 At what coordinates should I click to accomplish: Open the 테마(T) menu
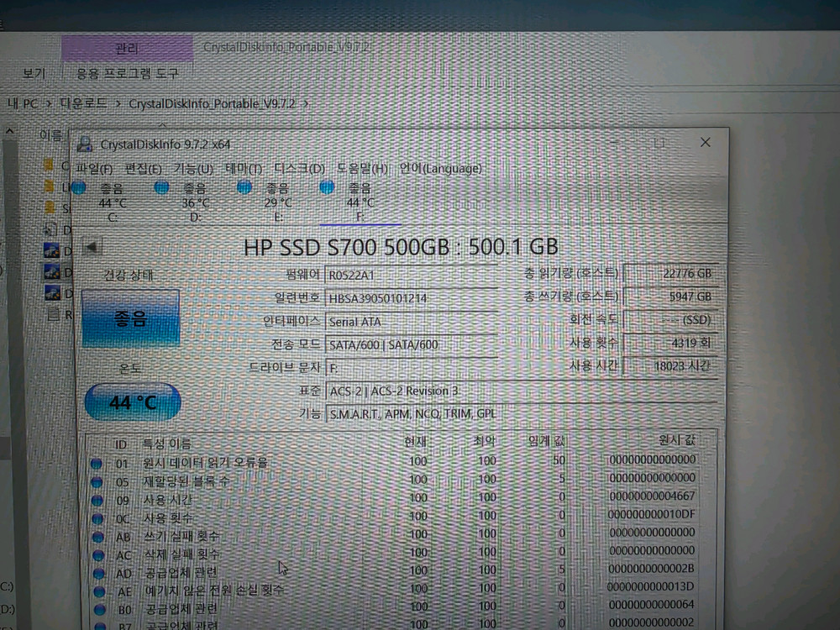244,170
